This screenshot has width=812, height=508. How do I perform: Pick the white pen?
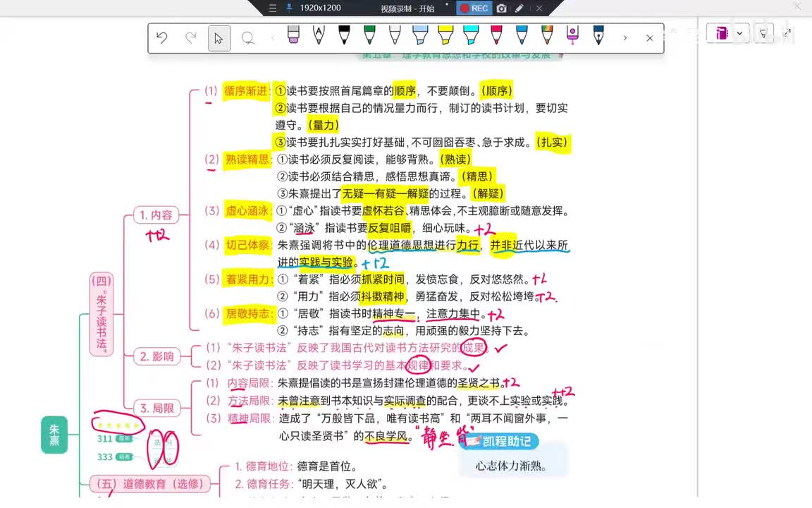point(395,34)
